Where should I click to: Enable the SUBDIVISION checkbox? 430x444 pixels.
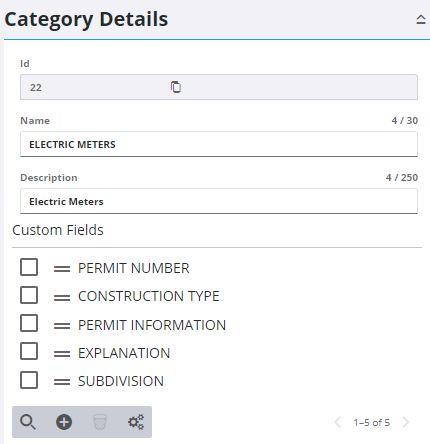click(x=29, y=380)
